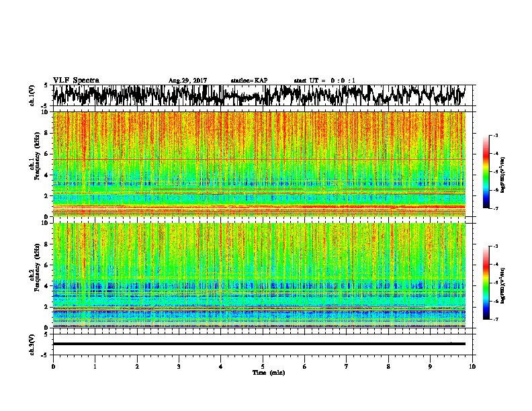Click the "ch.3(V)" axis label
Image resolution: width=532 pixels, height=411 pixels.
pyautogui.click(x=32, y=345)
